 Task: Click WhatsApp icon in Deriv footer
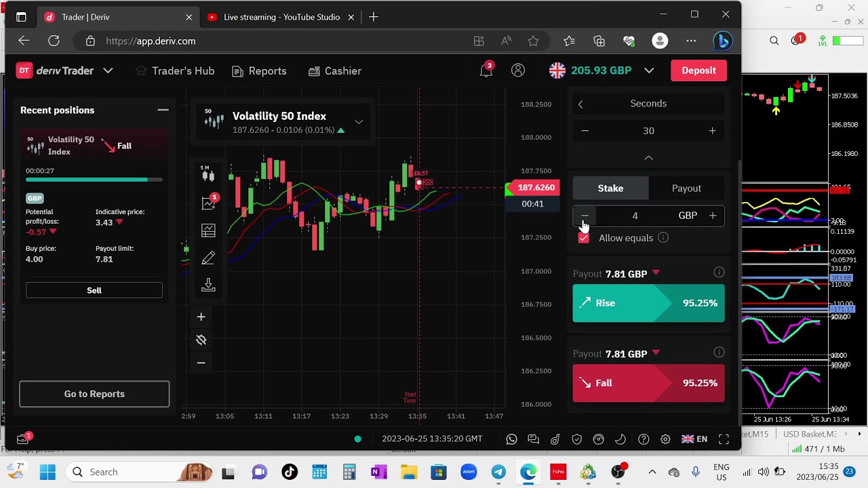click(511, 439)
